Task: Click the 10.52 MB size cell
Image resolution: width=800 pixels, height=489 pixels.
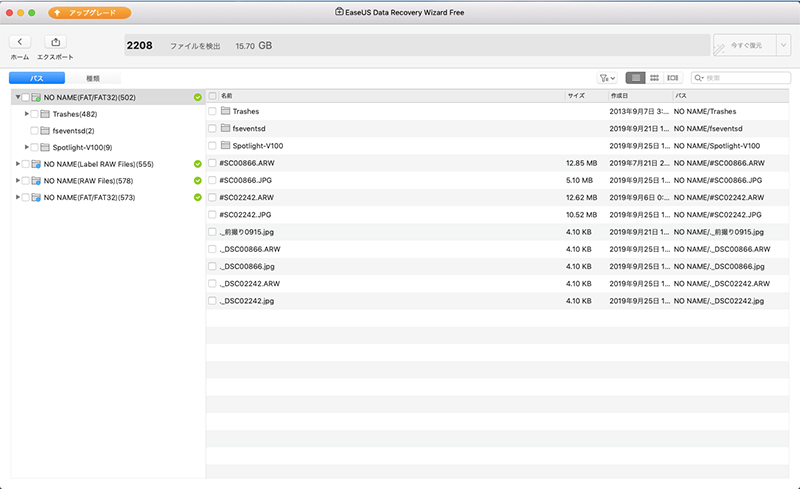Action: coord(581,215)
